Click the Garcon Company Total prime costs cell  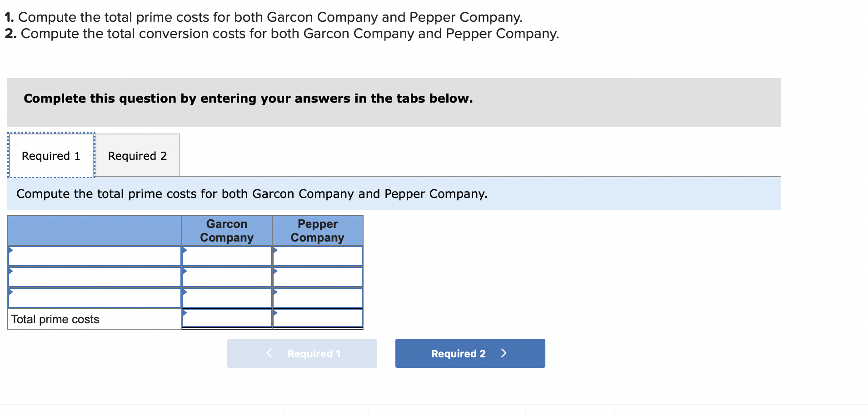(226, 319)
